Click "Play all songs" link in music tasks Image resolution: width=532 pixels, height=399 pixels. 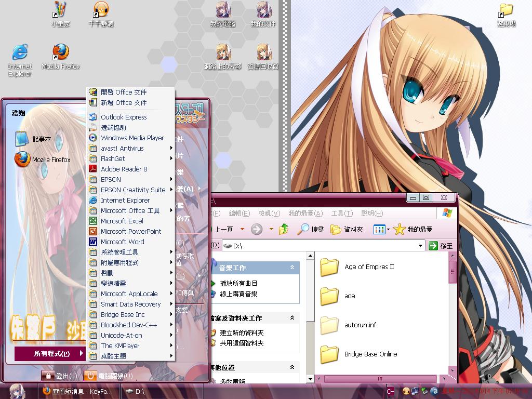click(x=238, y=283)
